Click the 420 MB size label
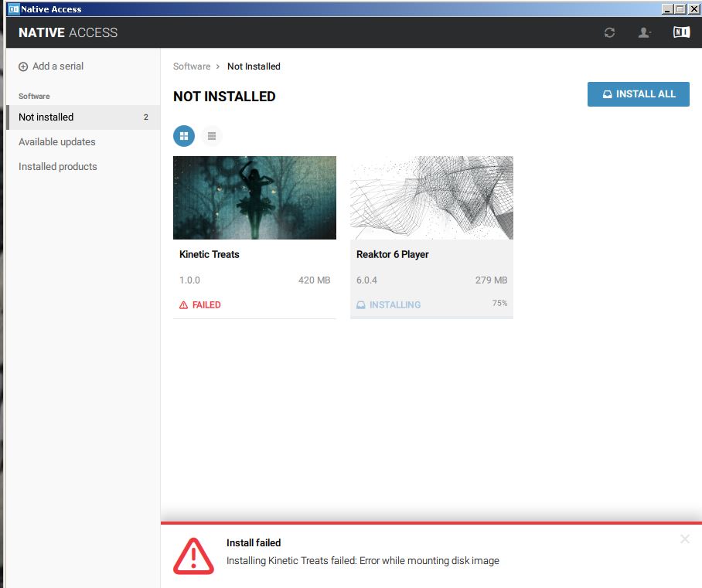This screenshot has width=702, height=588. click(315, 280)
